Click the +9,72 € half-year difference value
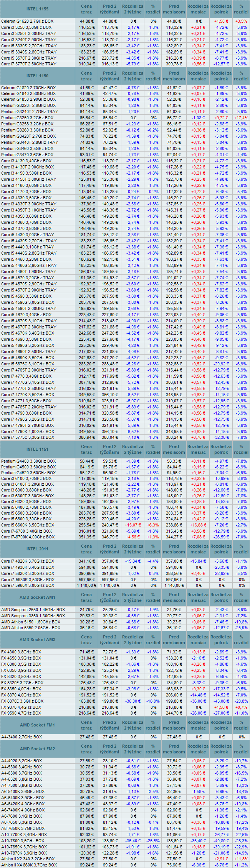Screen dimensions: 250x868 tap(221, 118)
